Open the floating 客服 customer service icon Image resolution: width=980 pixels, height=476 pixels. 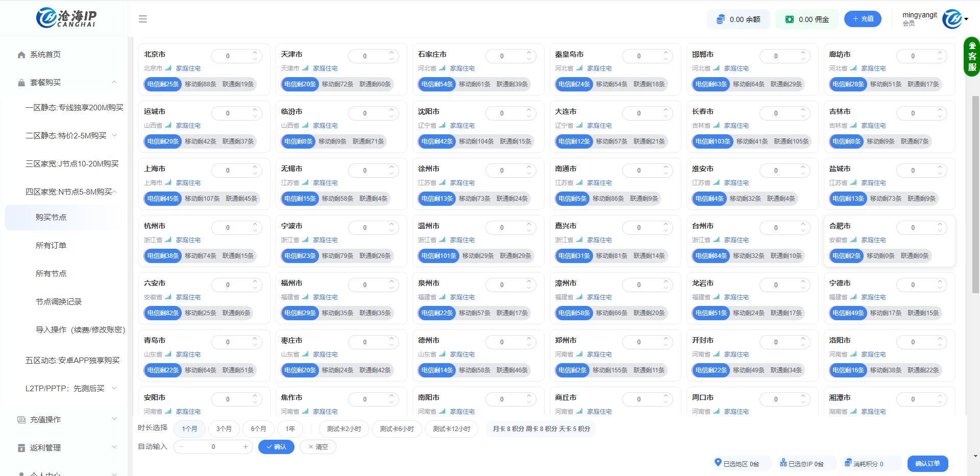971,57
